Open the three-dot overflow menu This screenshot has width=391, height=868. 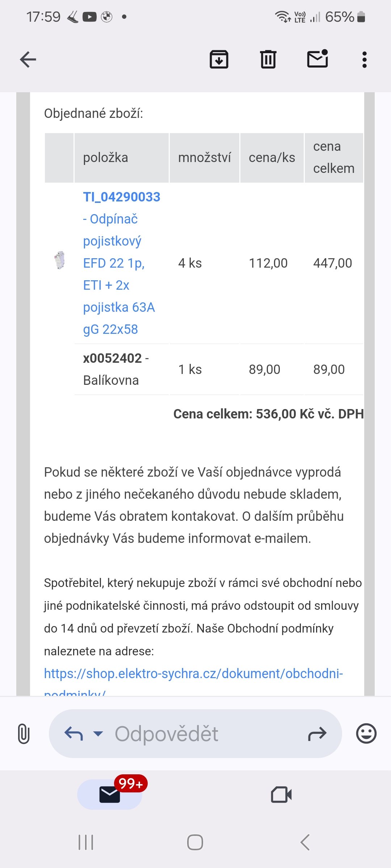tap(364, 60)
